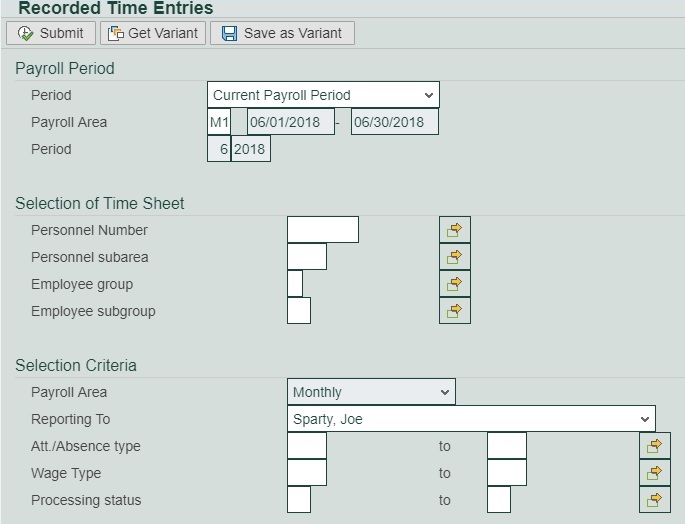This screenshot has height=524, width=685.
Task: Click the Employee subgroup input field
Action: click(x=298, y=311)
